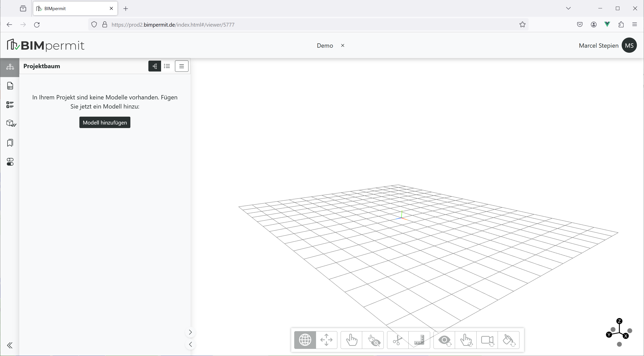
Task: Open Firefox application hamburger menu
Action: 635,25
